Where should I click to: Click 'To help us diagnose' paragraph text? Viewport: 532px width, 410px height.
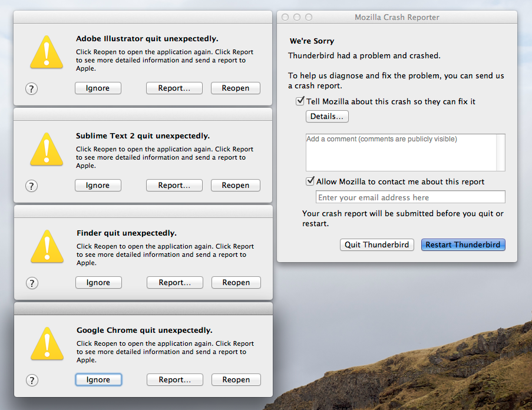[x=396, y=81]
